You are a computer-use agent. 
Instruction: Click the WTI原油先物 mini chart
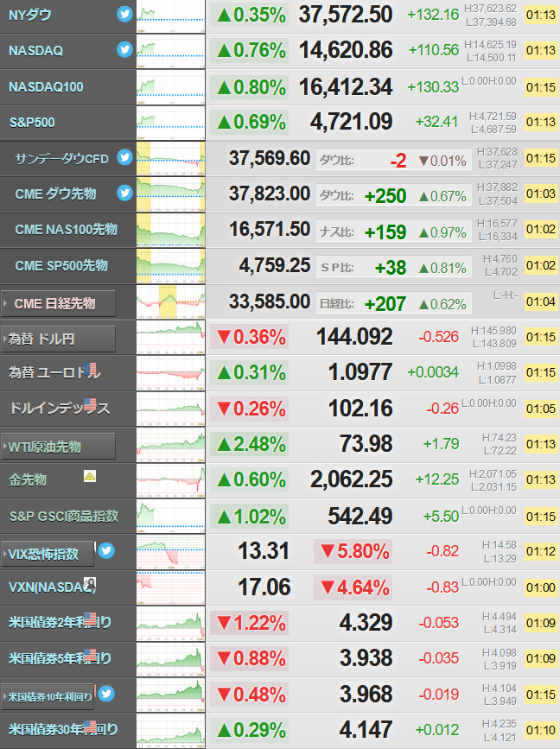point(170,445)
